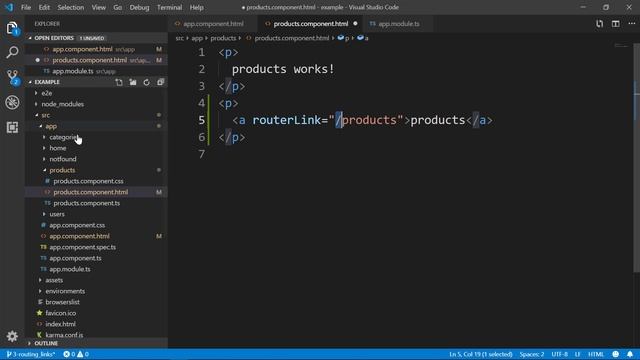Collapse the src folder
This screenshot has width=640, height=360.
pos(46,115)
